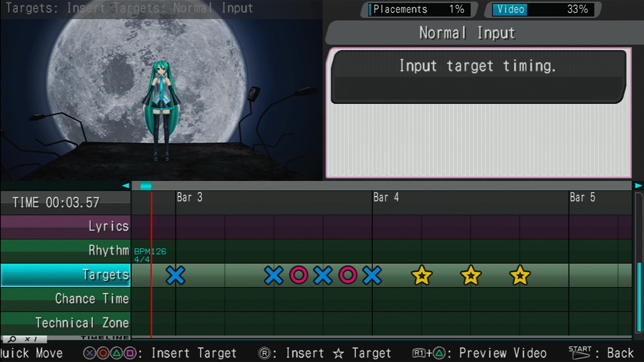Image resolution: width=644 pixels, height=362 pixels.
Task: Click the START button icon
Action: (x=580, y=352)
